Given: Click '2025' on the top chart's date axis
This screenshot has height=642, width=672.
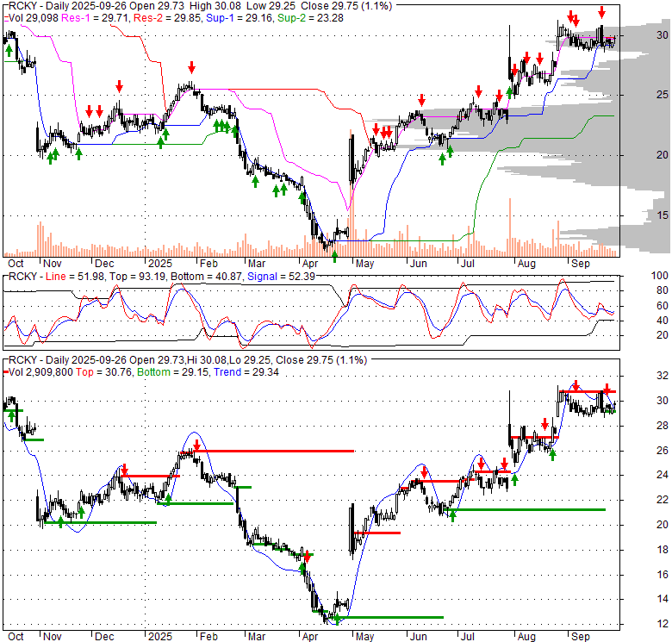Looking at the screenshot, I should click(160, 264).
